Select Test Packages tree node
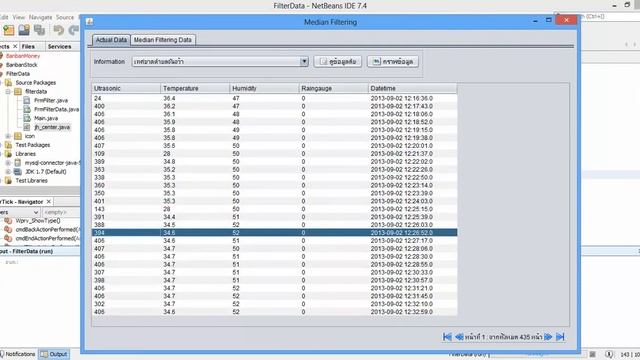The image size is (640, 360). 33,145
